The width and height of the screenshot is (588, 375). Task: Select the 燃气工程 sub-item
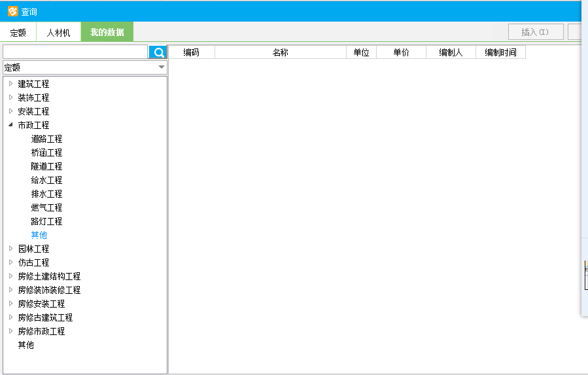46,207
